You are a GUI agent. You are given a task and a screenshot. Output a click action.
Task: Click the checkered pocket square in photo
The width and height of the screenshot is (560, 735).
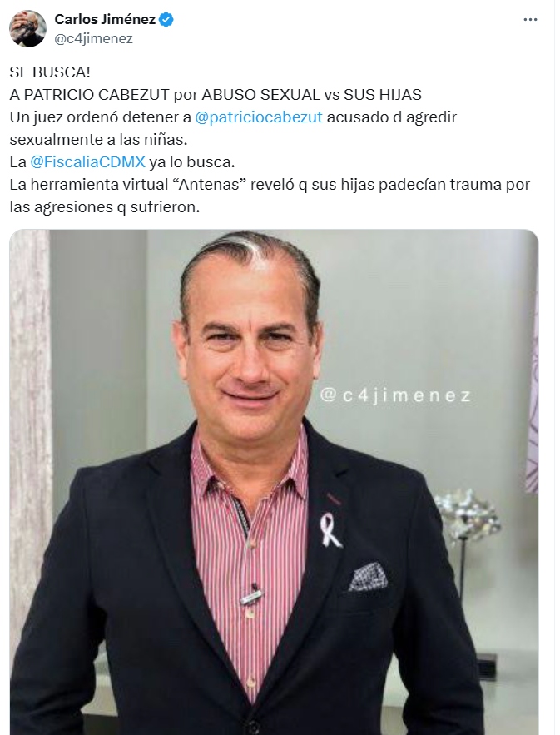click(369, 577)
